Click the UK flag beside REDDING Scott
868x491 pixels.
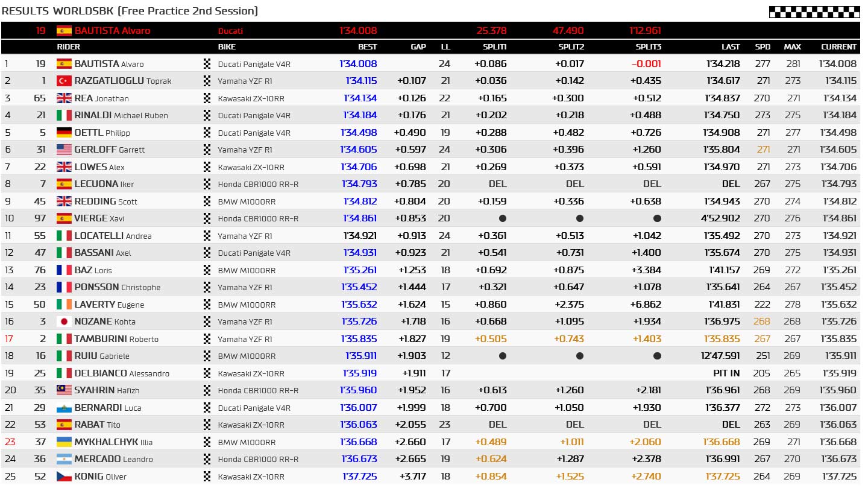click(x=64, y=201)
